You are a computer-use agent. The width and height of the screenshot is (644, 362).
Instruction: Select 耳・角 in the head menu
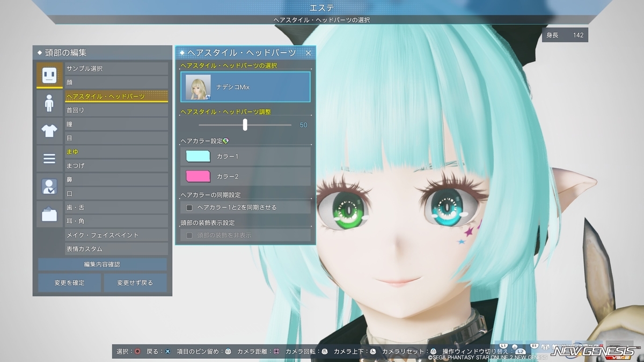pos(116,221)
